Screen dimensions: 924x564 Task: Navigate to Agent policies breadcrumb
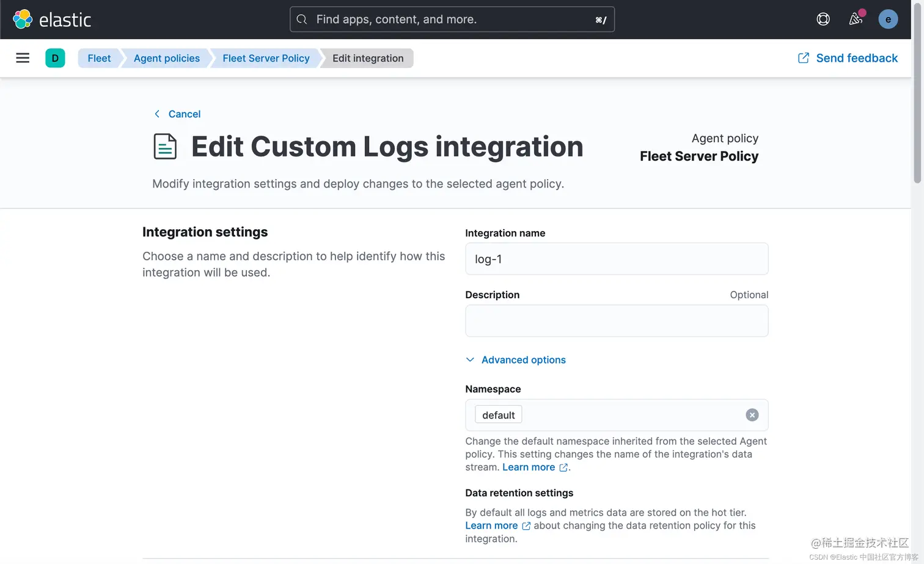click(x=166, y=58)
